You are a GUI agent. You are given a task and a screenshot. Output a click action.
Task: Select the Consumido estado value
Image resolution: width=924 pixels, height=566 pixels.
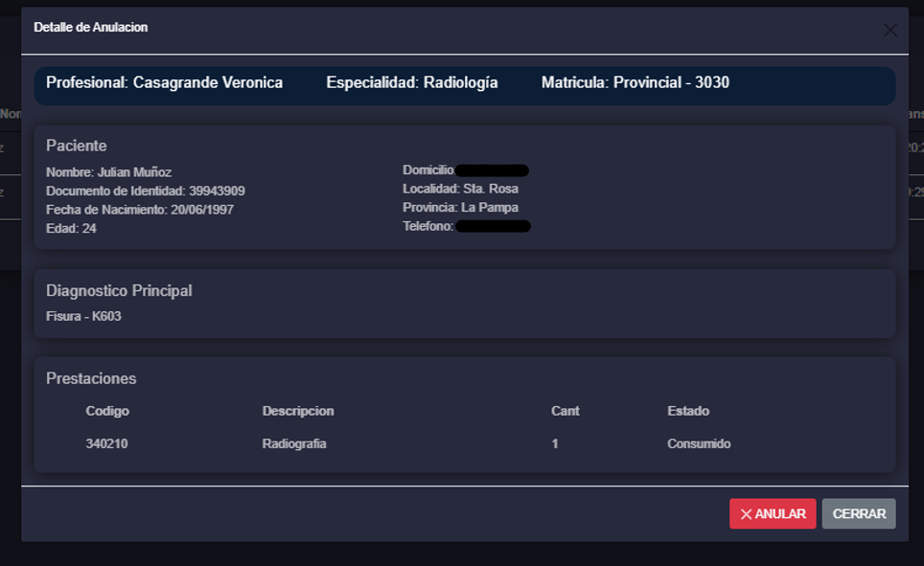pyautogui.click(x=699, y=443)
